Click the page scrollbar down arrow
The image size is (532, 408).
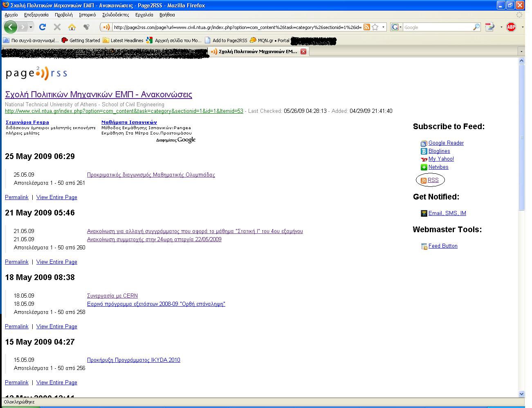pos(521,394)
